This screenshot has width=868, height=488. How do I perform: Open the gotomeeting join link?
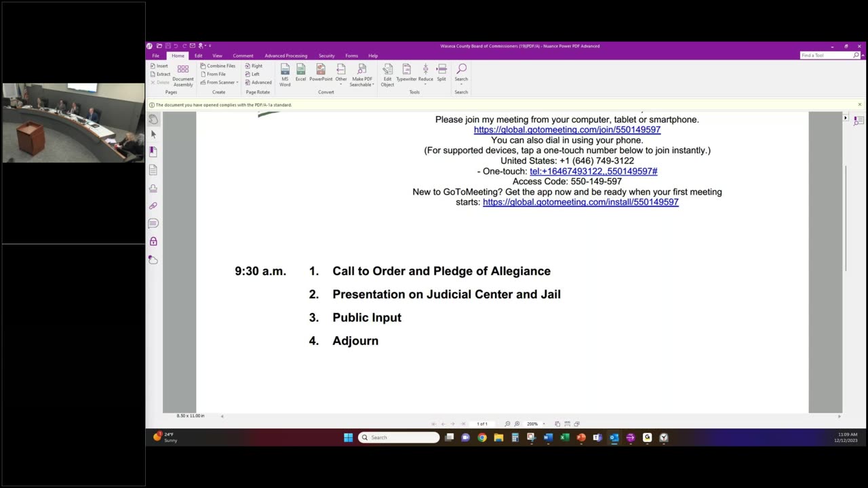pyautogui.click(x=567, y=129)
